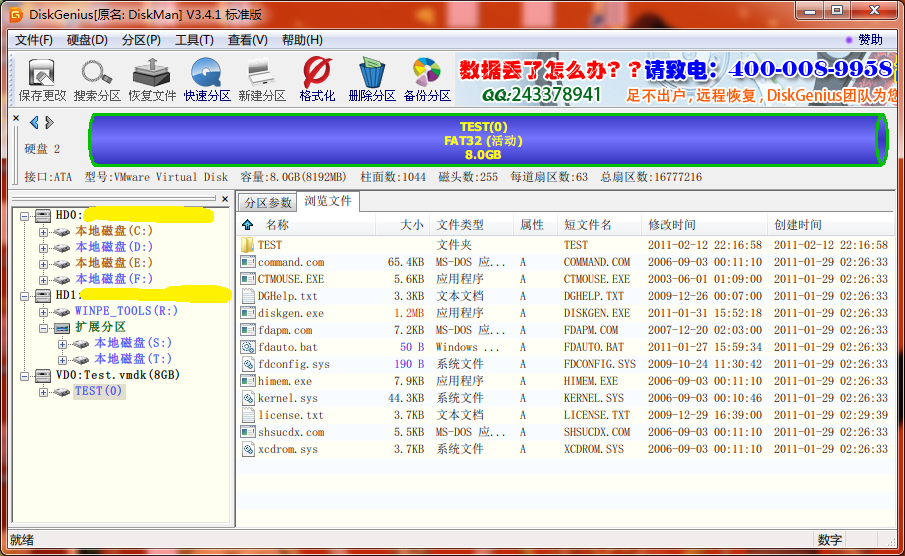Screen dimensions: 905x556
Task: Expand local disk (E:) tree node
Action: pos(43,264)
